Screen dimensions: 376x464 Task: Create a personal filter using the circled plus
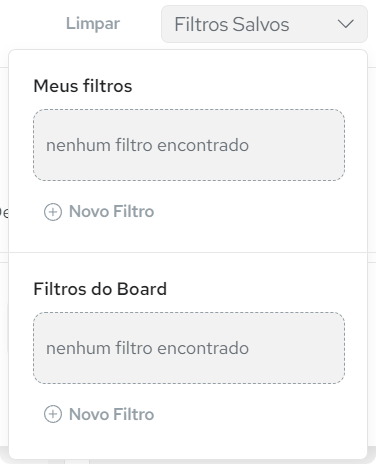point(53,212)
